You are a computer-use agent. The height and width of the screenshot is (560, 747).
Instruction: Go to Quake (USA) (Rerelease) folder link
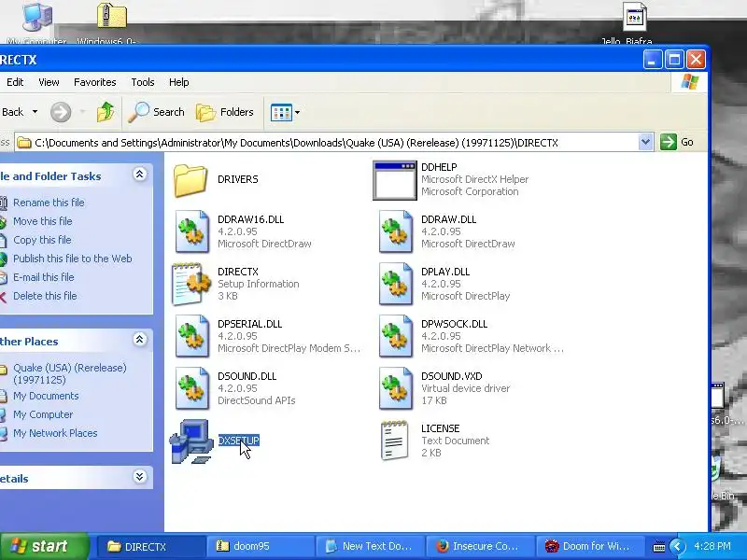coord(69,374)
